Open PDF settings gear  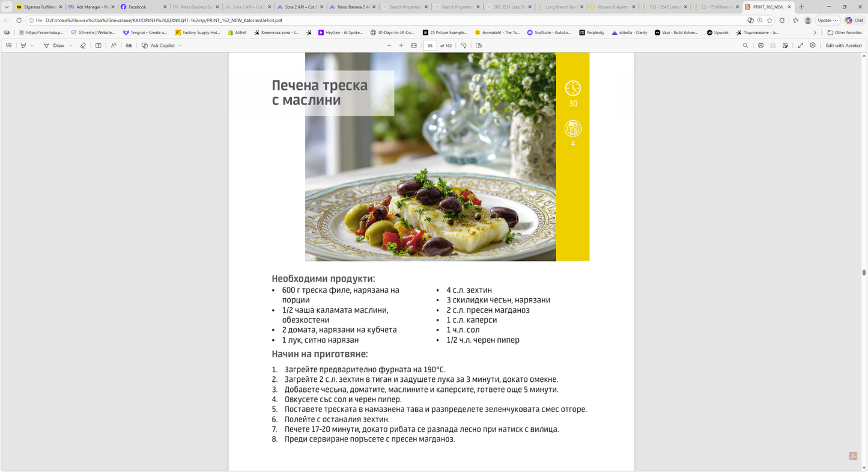click(813, 46)
